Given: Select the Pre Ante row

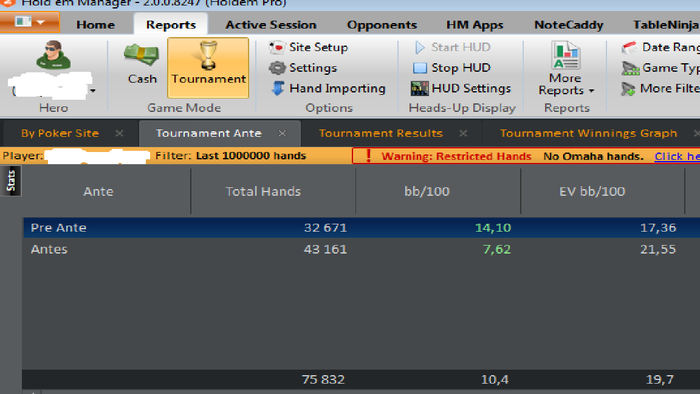Looking at the screenshot, I should pos(362,228).
